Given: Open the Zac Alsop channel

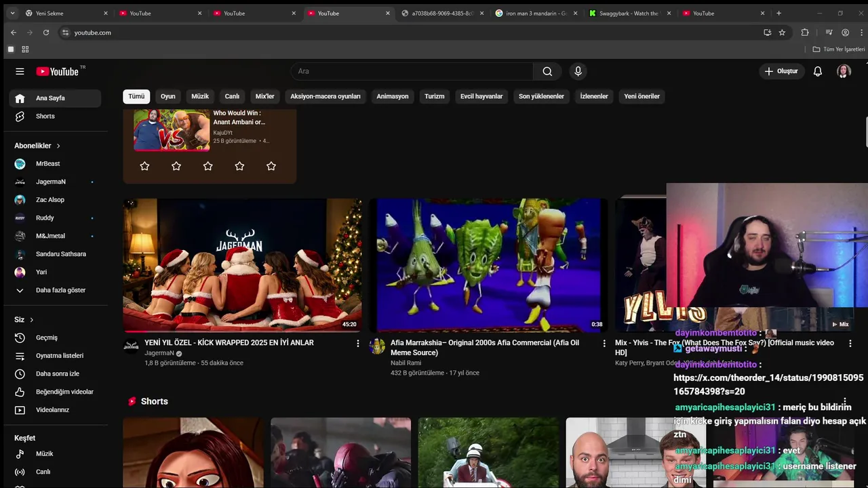Looking at the screenshot, I should point(55,200).
